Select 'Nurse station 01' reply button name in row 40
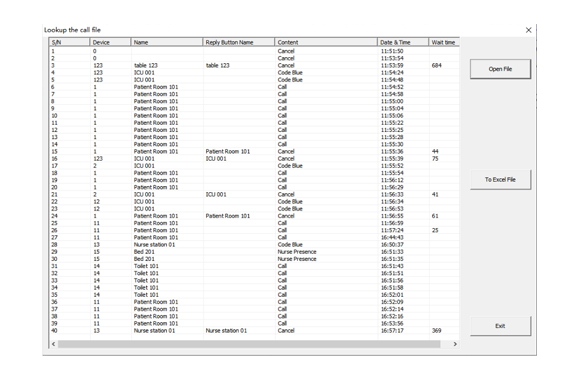The width and height of the screenshot is (580, 380). click(226, 330)
